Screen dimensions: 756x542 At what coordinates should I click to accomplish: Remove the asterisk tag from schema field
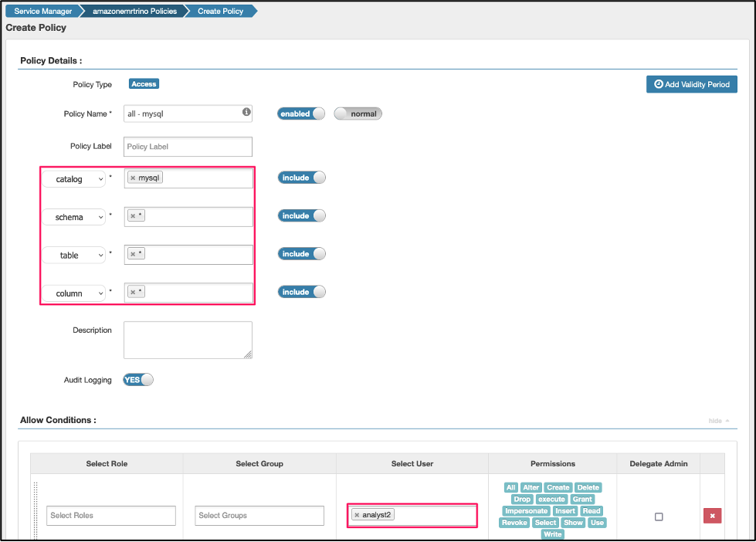click(133, 216)
